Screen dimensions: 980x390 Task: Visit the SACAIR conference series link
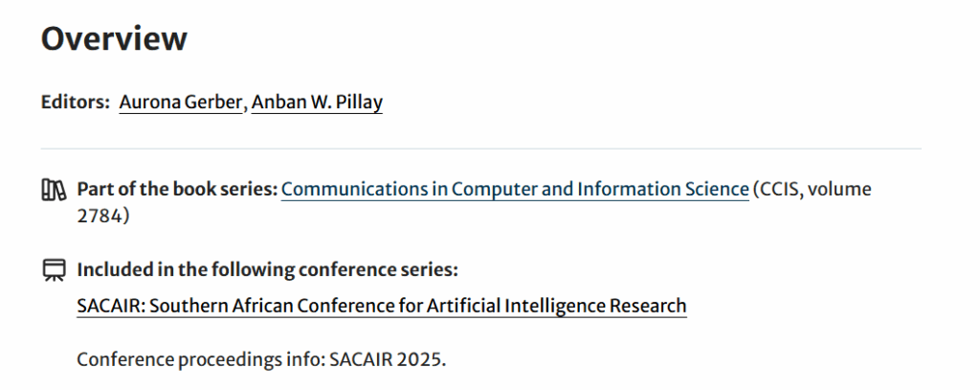(x=381, y=306)
